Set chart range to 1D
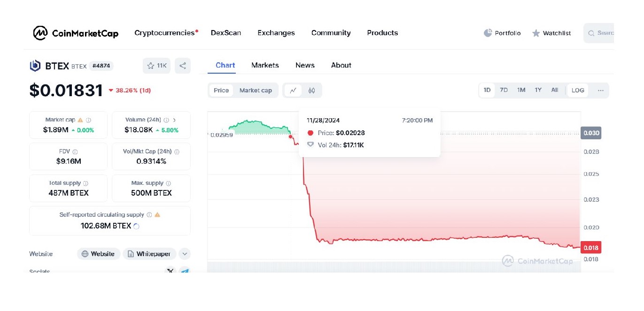The width and height of the screenshot is (644, 311). click(x=487, y=90)
